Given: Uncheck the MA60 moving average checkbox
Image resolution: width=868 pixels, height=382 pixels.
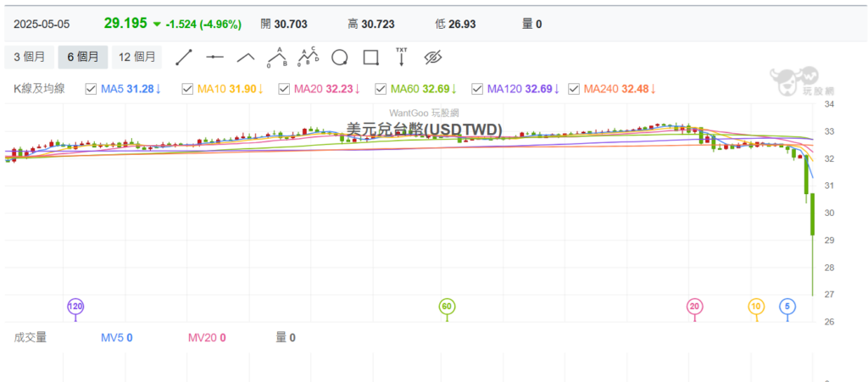Looking at the screenshot, I should (x=381, y=89).
